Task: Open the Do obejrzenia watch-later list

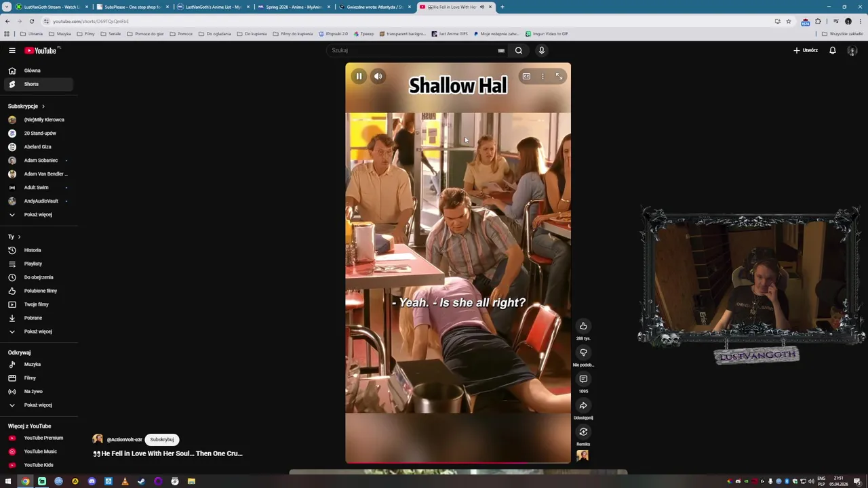Action: click(x=39, y=277)
